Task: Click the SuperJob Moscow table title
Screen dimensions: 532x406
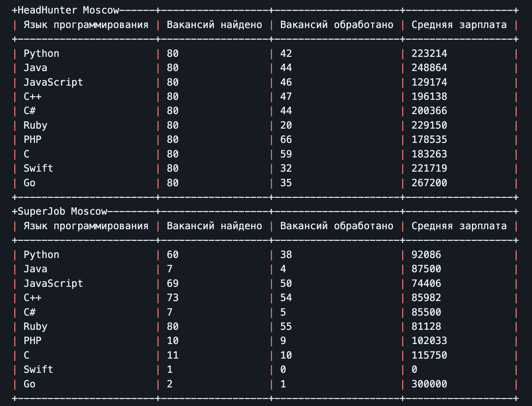Action: [x=62, y=211]
